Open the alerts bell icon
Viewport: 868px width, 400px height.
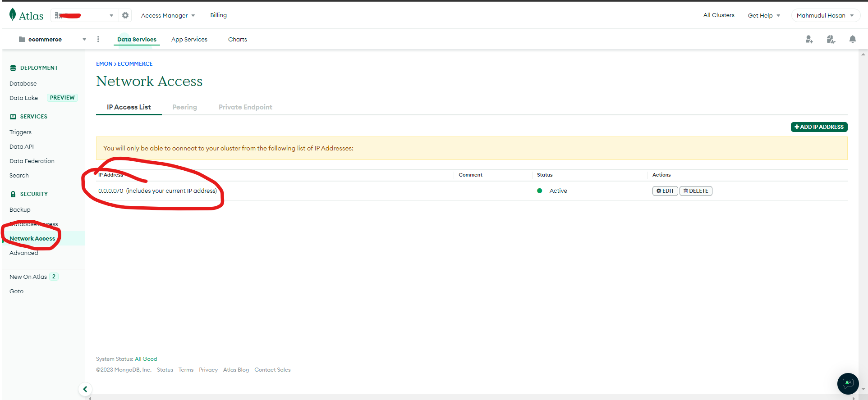(853, 39)
